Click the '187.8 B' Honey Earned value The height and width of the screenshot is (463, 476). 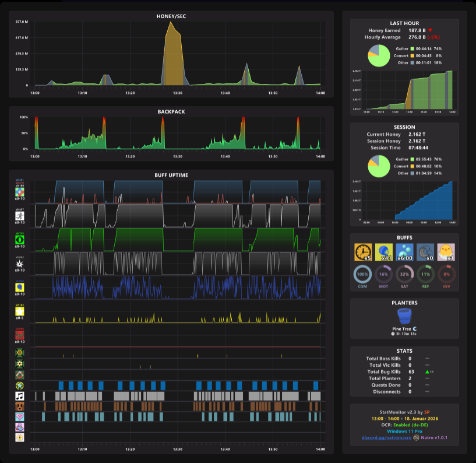point(417,30)
